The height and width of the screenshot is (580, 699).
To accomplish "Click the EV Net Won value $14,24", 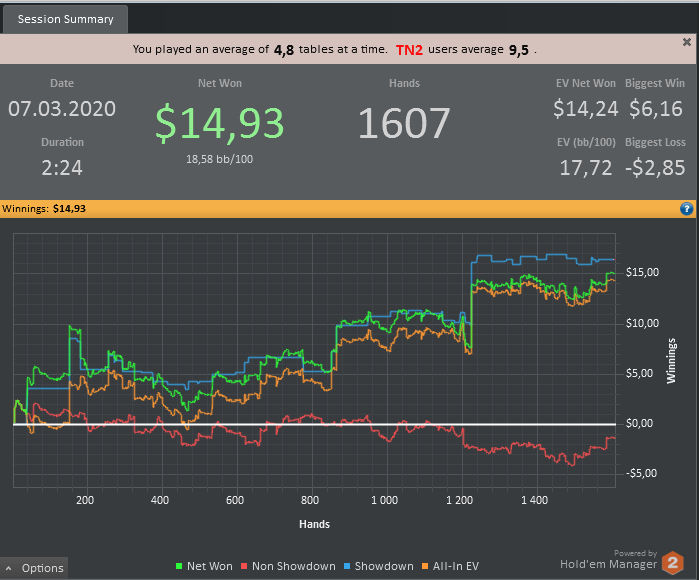I will 585,109.
